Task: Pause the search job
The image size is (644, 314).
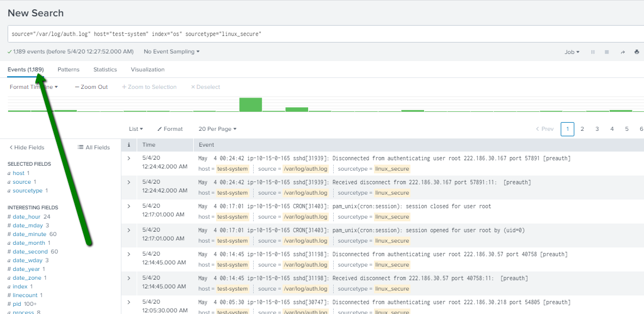Action: (x=592, y=52)
